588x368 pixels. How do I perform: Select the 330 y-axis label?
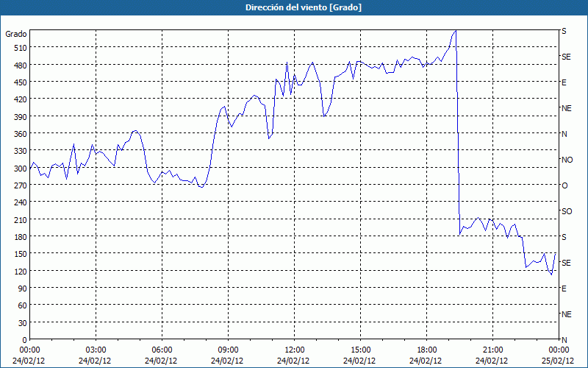(21, 151)
